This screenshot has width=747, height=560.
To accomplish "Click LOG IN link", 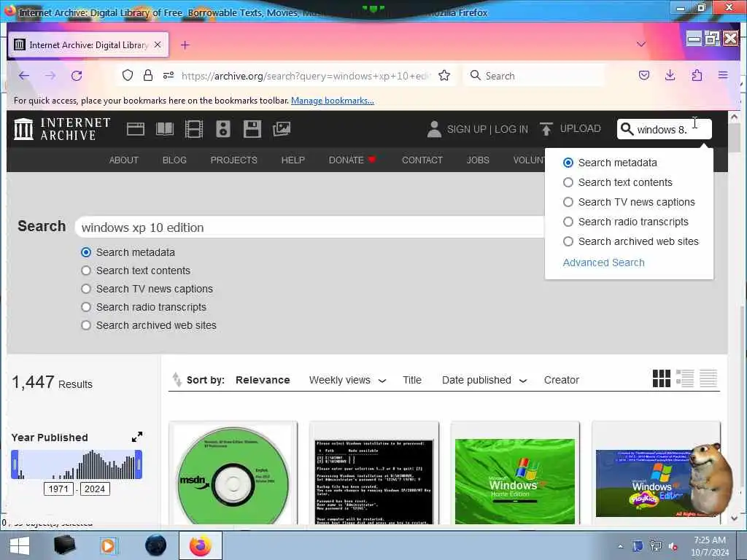I will [x=511, y=129].
